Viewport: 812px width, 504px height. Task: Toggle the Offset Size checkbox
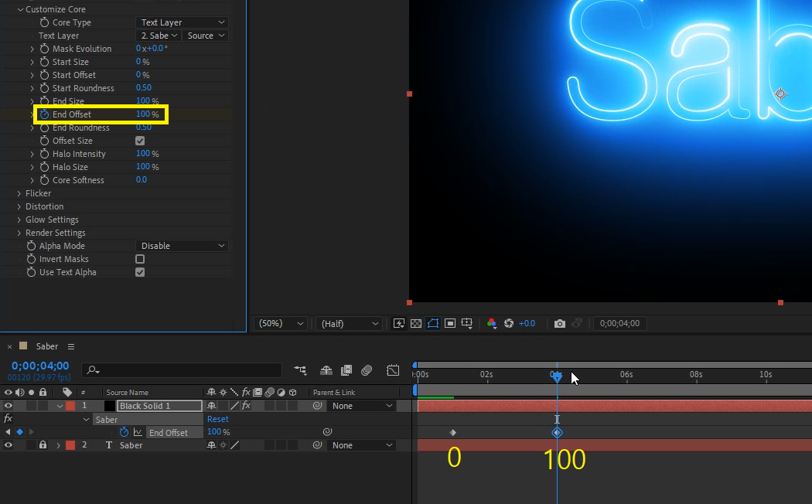140,141
